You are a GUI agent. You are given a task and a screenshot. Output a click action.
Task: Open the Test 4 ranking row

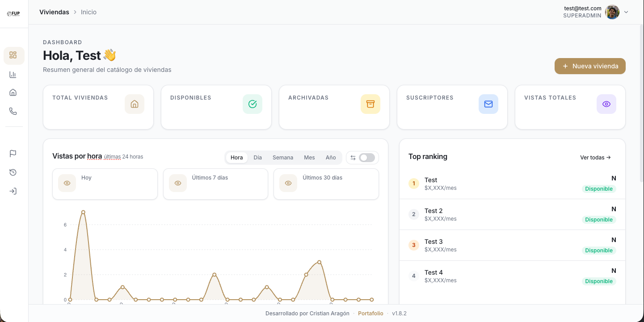(512, 276)
